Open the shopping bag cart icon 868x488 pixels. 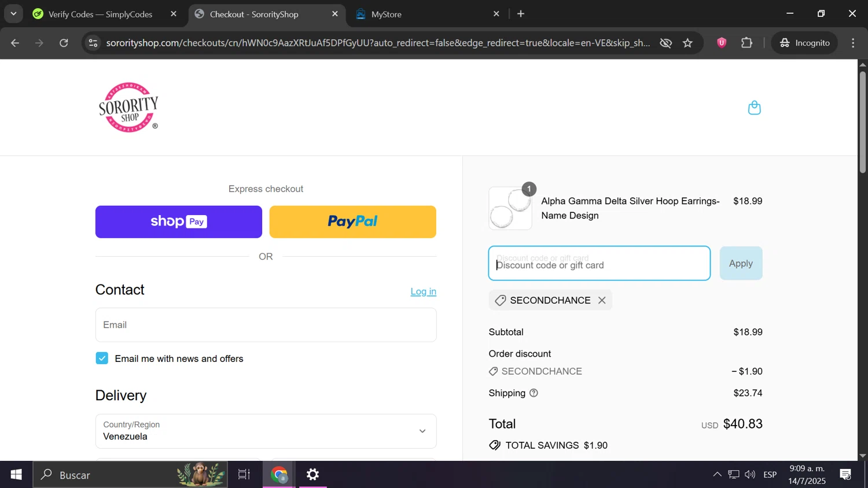[x=754, y=108]
